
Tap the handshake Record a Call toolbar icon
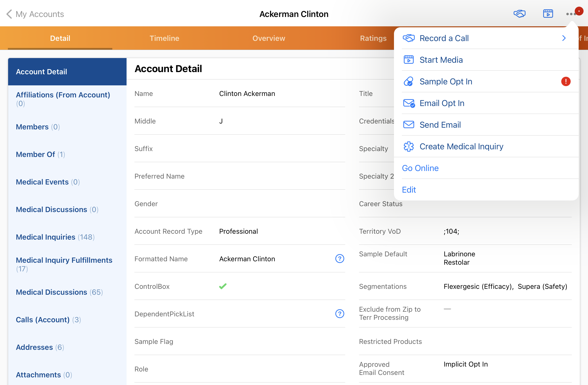(519, 14)
